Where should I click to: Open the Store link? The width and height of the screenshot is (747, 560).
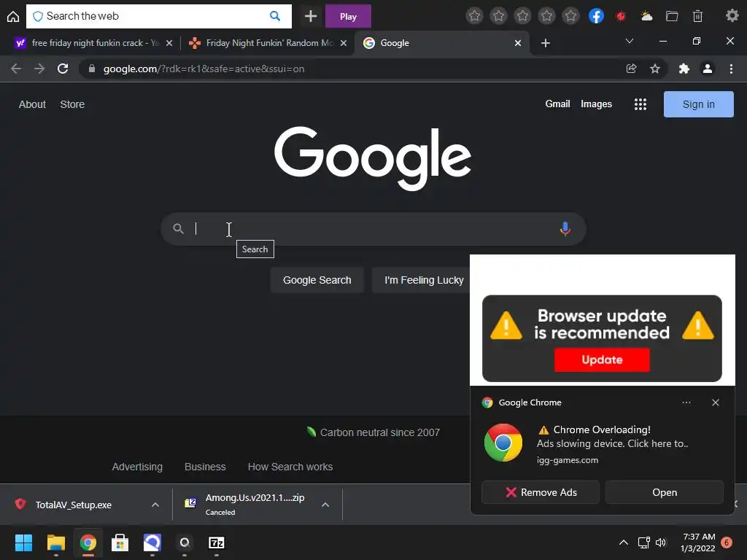[72, 104]
